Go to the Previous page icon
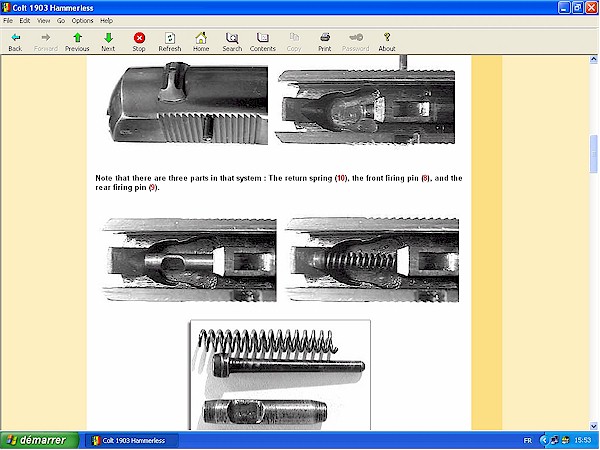This screenshot has width=600, height=450. click(x=77, y=38)
